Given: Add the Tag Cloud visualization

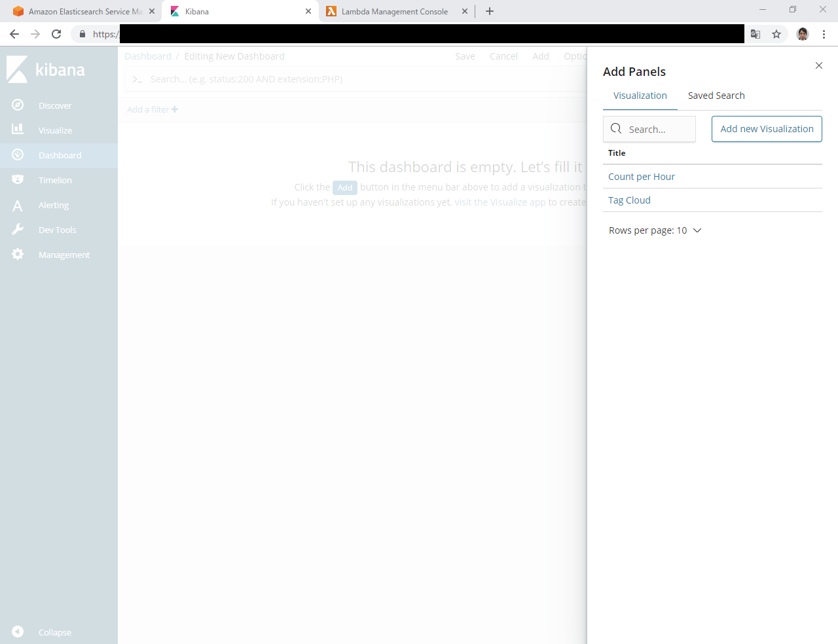Looking at the screenshot, I should 629,200.
